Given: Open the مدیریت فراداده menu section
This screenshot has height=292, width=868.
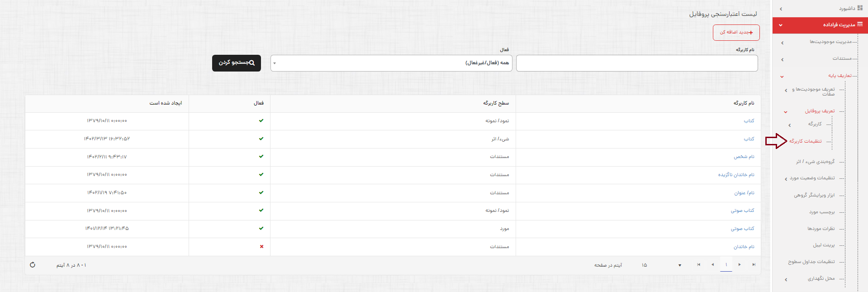Looking at the screenshot, I should click(x=820, y=25).
